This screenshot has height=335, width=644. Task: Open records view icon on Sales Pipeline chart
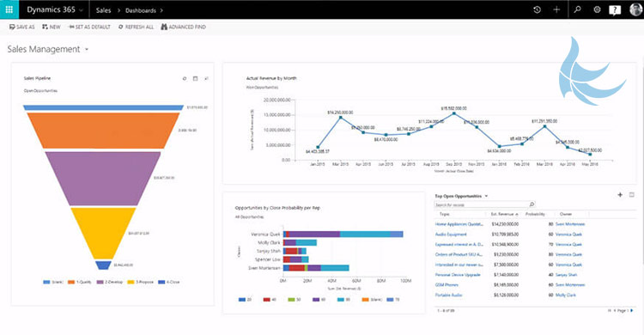pos(196,78)
